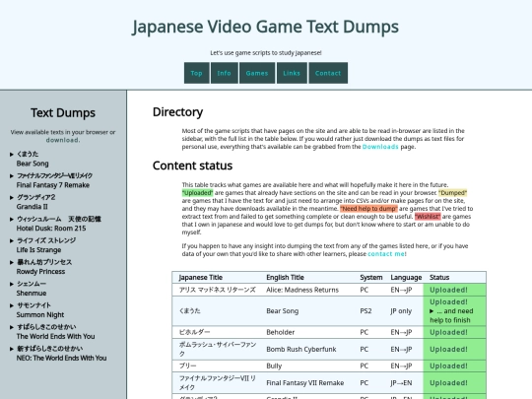Click the 'アリス マッドネス リターンズ' Japanese title cell
This screenshot has width=532, height=399.
point(217,290)
